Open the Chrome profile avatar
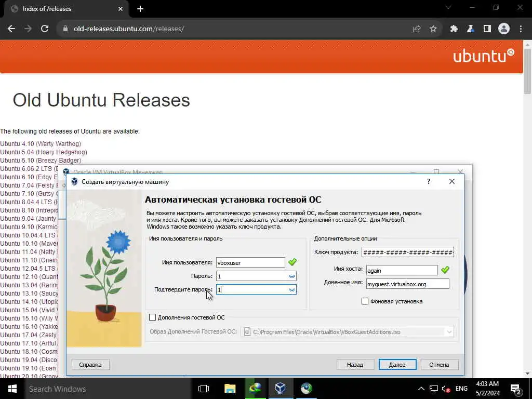Screen dimensions: 532x399 (504, 29)
